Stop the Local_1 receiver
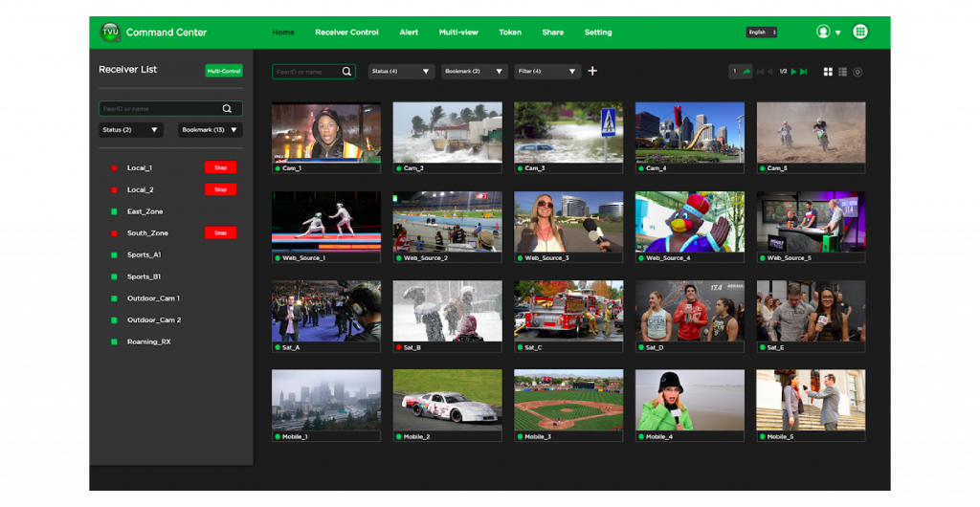 [x=220, y=167]
